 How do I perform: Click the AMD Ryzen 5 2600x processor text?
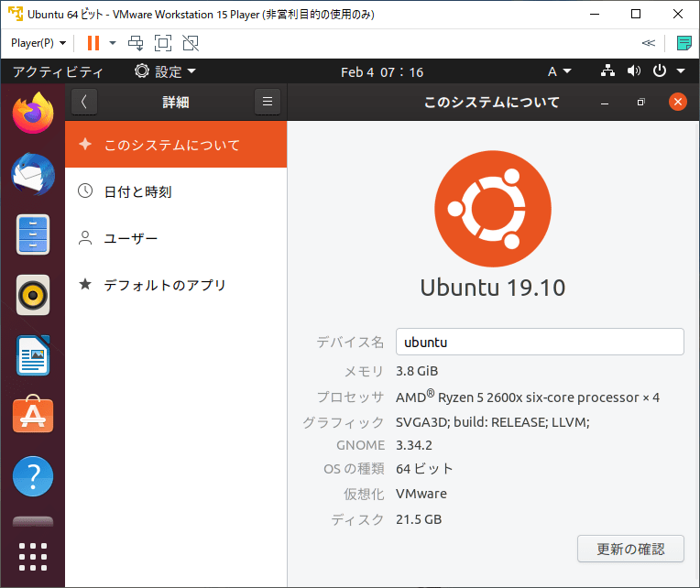[527, 397]
